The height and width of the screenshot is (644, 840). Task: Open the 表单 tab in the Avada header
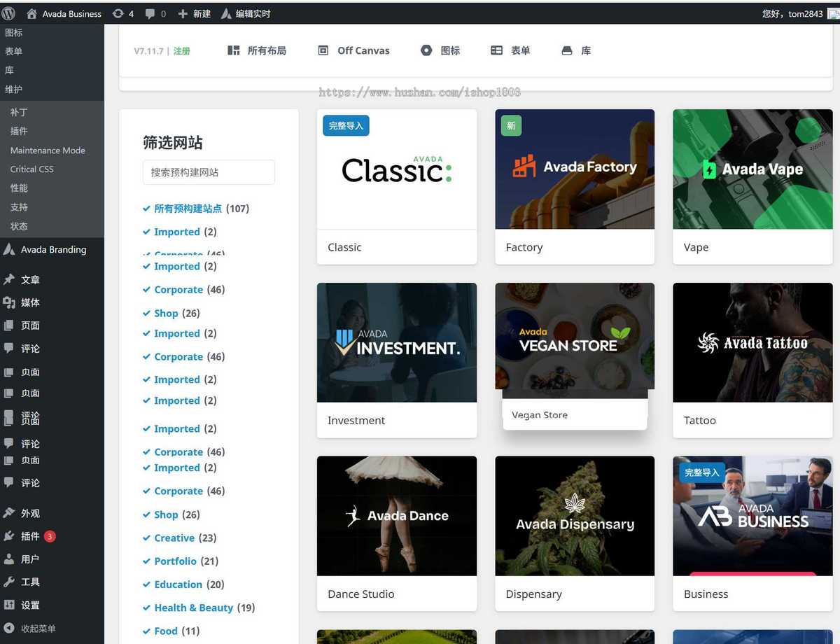coord(510,50)
